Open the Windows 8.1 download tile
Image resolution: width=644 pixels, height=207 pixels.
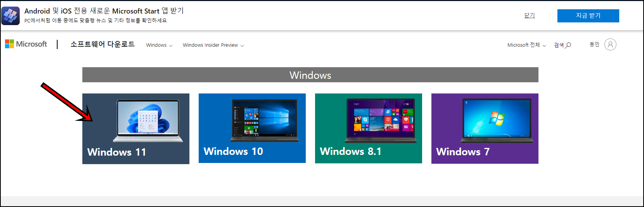(368, 128)
